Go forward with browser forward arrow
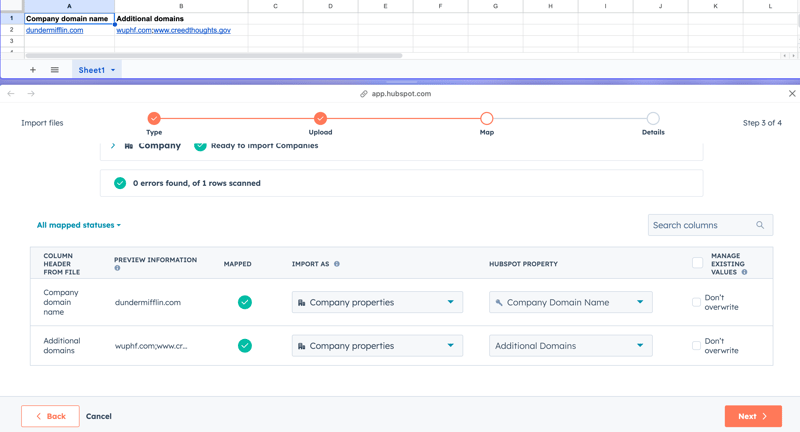800x432 pixels. click(x=31, y=93)
